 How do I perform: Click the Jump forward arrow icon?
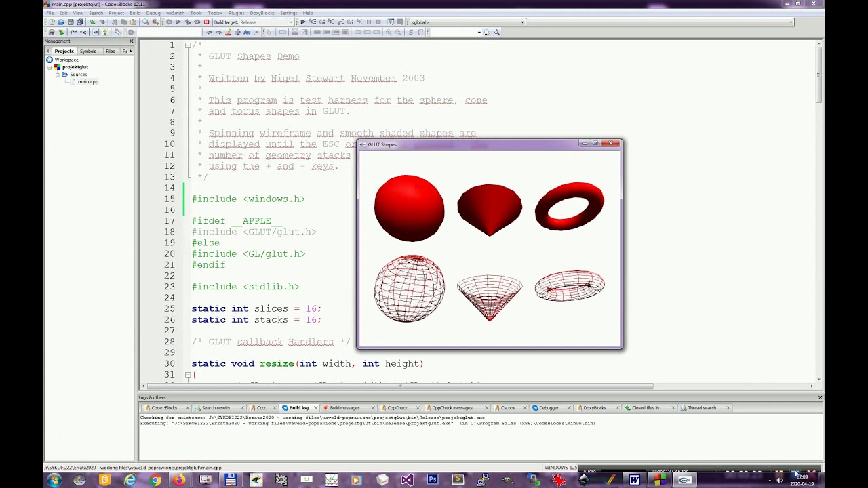[219, 32]
